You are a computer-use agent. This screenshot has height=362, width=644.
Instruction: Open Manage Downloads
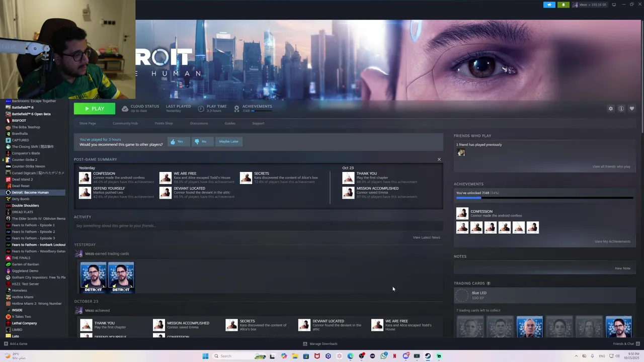click(x=320, y=344)
